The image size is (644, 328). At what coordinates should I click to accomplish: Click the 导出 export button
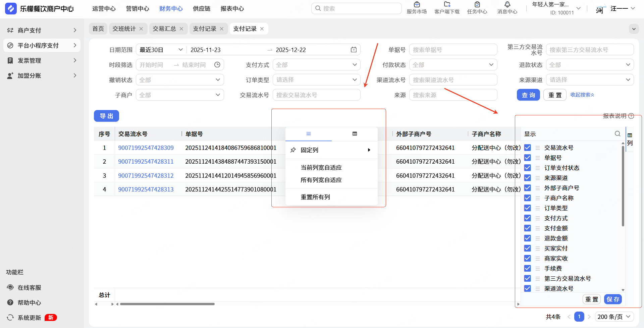(106, 116)
